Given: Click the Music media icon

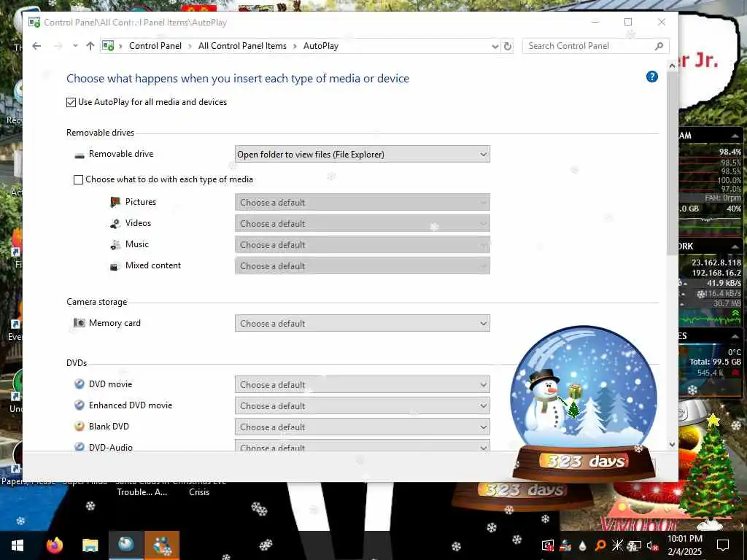Looking at the screenshot, I should point(115,244).
